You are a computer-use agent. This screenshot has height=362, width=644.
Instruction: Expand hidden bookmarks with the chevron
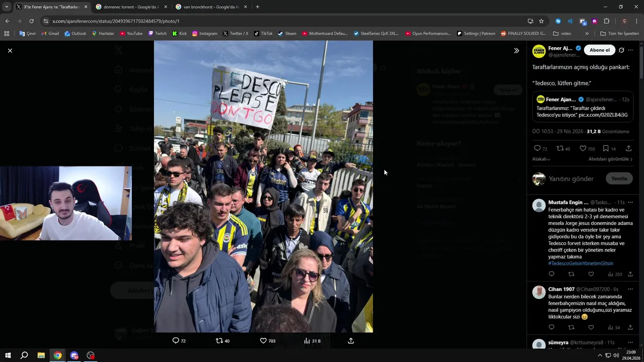pyautogui.click(x=587, y=34)
